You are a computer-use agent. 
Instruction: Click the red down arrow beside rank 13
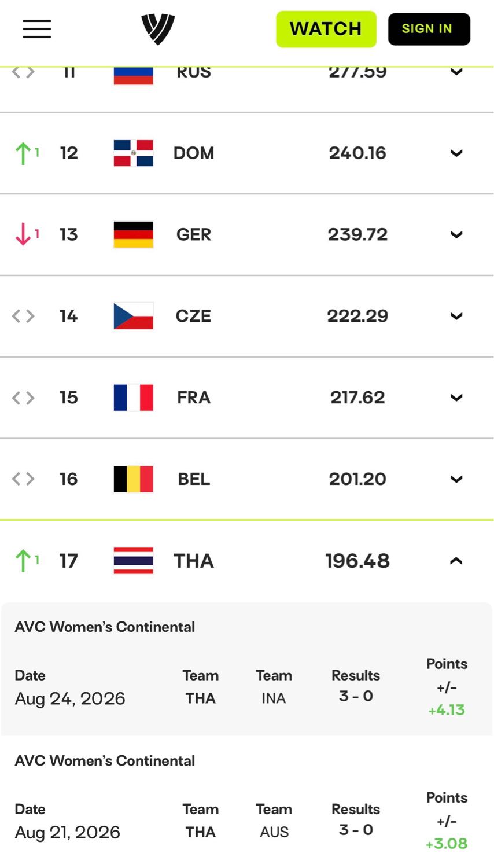[x=23, y=234]
